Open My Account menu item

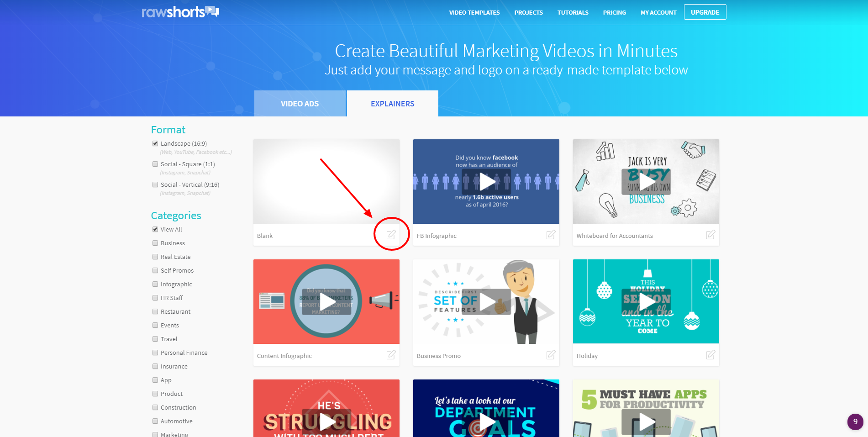[x=658, y=13]
